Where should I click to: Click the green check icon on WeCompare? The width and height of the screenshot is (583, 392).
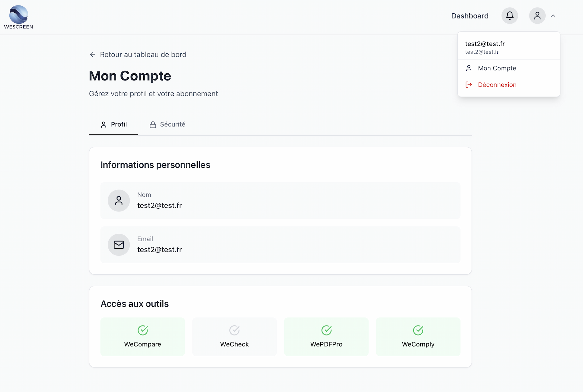click(x=143, y=330)
